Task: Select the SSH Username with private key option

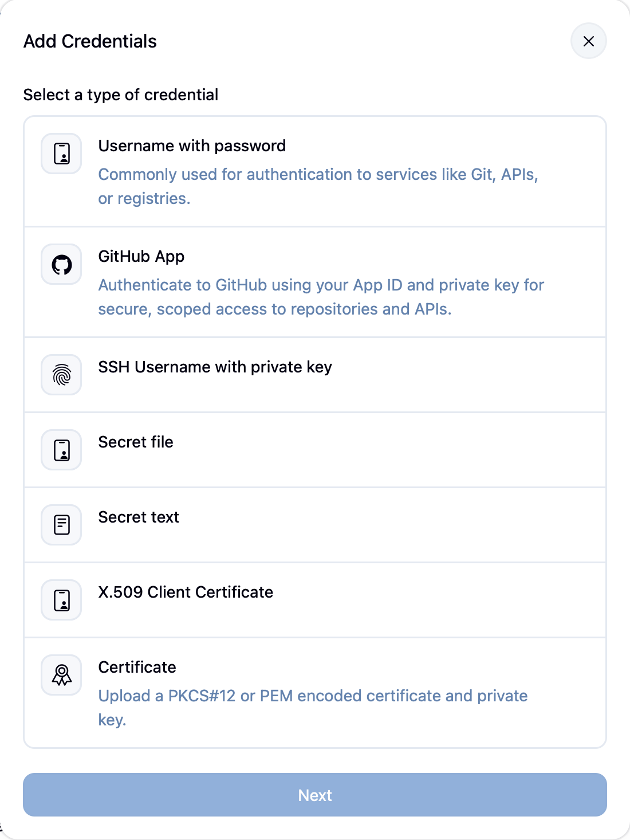Action: point(315,375)
